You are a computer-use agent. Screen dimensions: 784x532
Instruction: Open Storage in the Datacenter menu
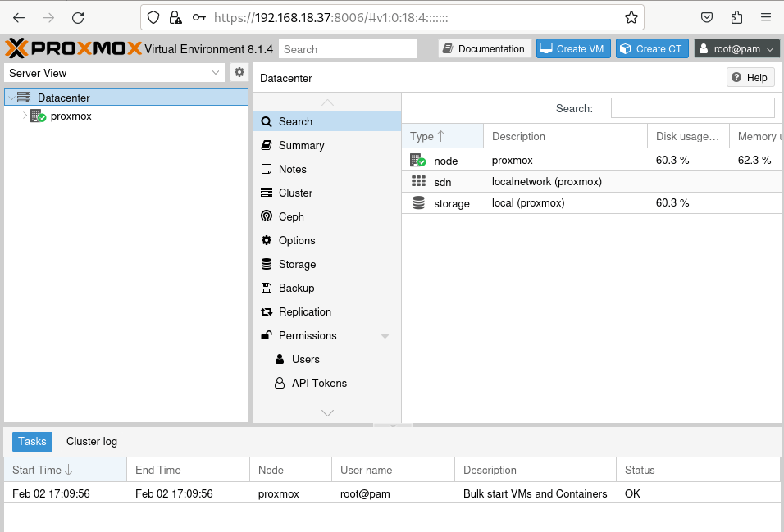tap(327, 264)
